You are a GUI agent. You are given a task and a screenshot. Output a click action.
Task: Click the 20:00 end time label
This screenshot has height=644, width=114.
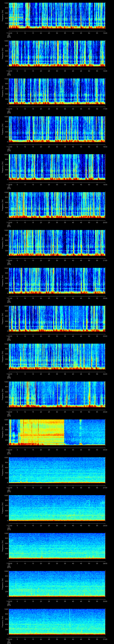pos(105,223)
